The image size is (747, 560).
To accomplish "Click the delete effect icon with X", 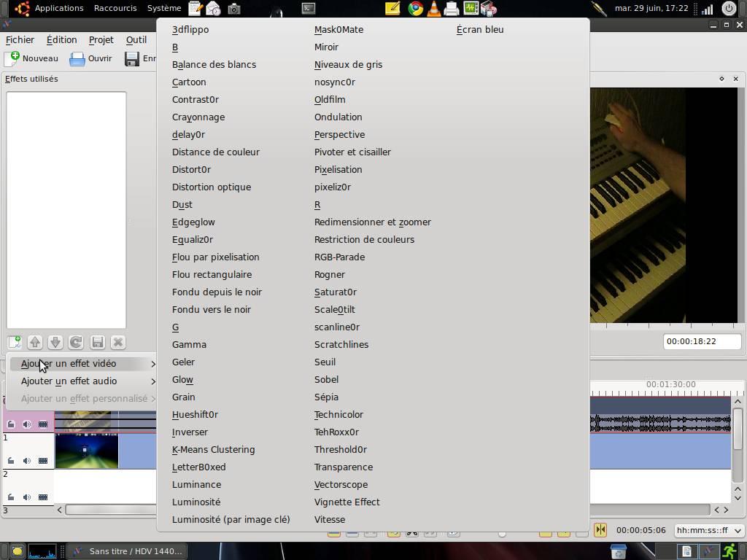I will tap(117, 341).
